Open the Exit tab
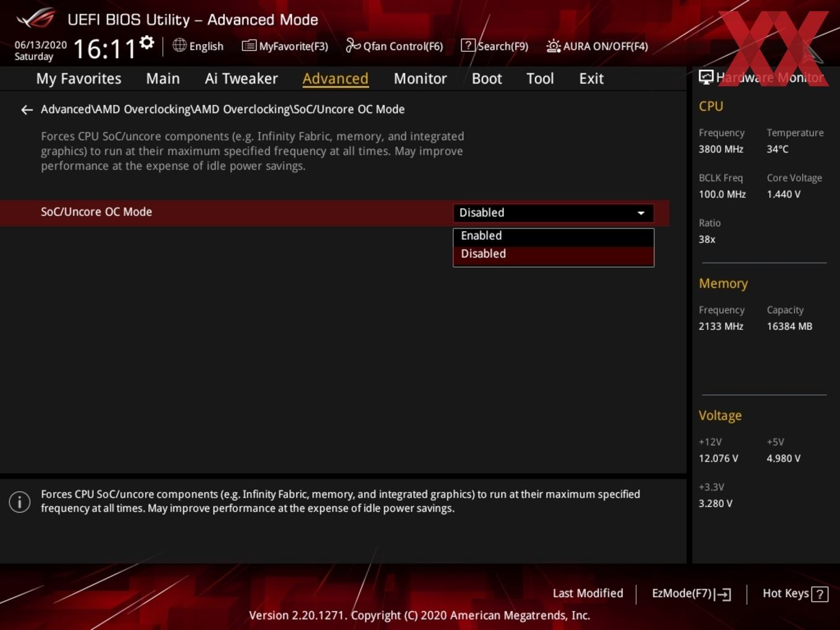840x630 pixels. [x=591, y=78]
